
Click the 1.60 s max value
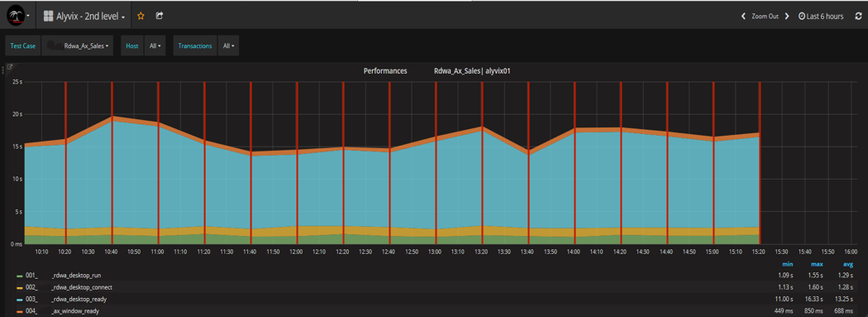click(815, 287)
